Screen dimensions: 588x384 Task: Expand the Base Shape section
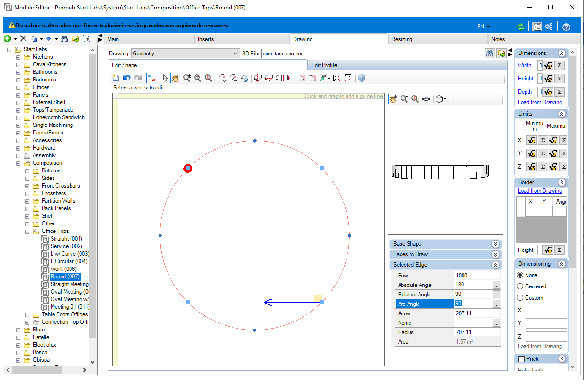(495, 244)
